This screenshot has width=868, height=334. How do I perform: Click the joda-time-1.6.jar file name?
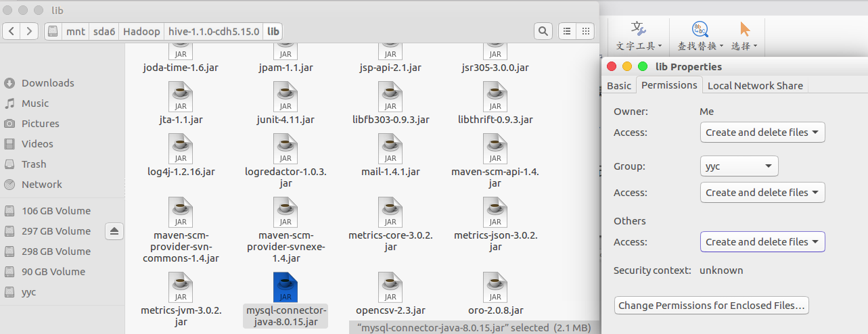pyautogui.click(x=181, y=68)
